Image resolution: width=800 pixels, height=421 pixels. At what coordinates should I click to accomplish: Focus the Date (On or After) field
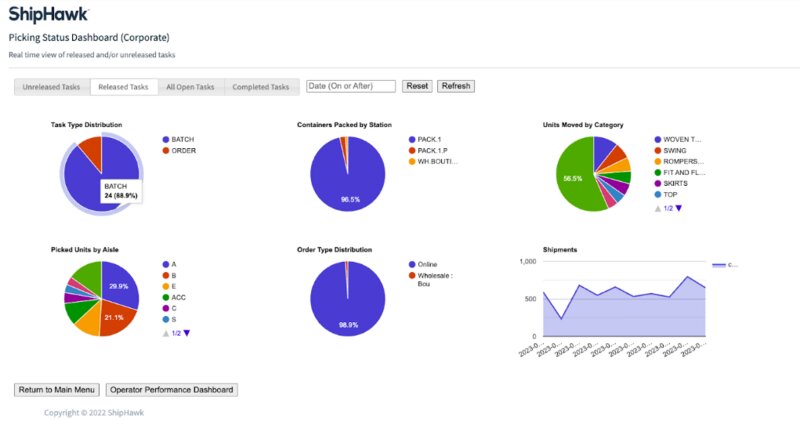pos(351,86)
